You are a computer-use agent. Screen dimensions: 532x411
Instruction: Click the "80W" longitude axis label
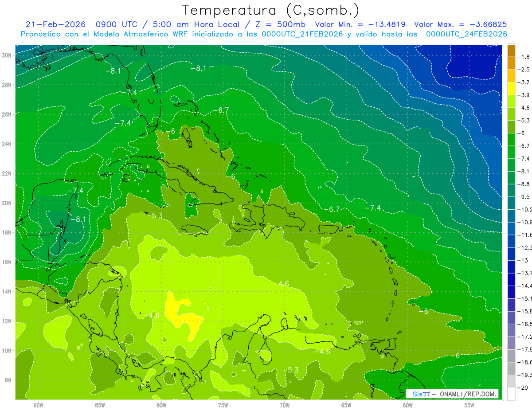click(x=161, y=405)
